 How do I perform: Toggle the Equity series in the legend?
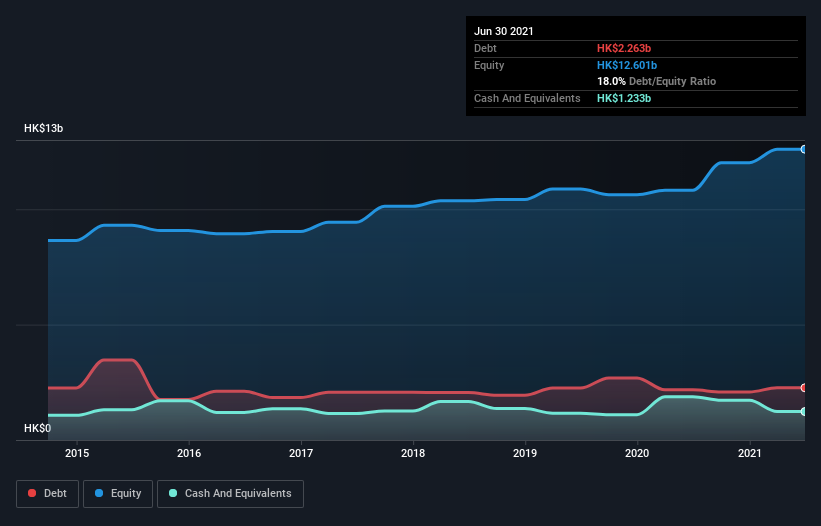119,493
